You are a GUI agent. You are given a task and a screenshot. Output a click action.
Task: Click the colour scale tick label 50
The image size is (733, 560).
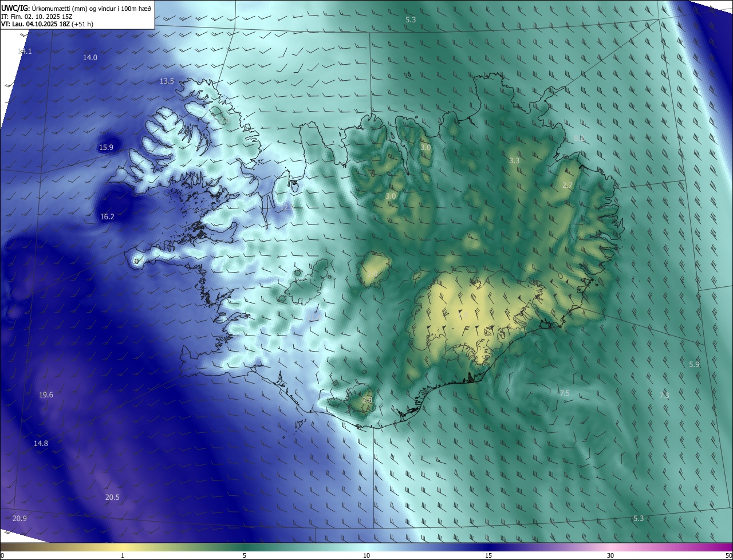click(x=728, y=555)
